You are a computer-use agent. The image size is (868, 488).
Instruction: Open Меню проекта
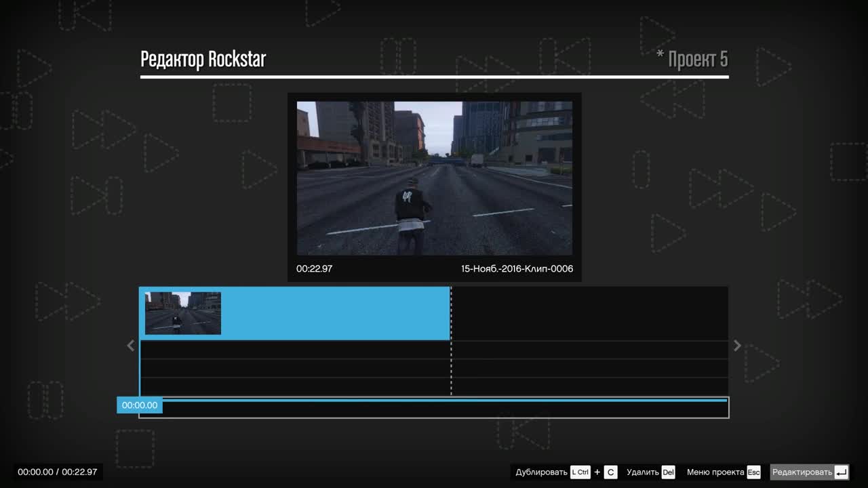pyautogui.click(x=715, y=472)
